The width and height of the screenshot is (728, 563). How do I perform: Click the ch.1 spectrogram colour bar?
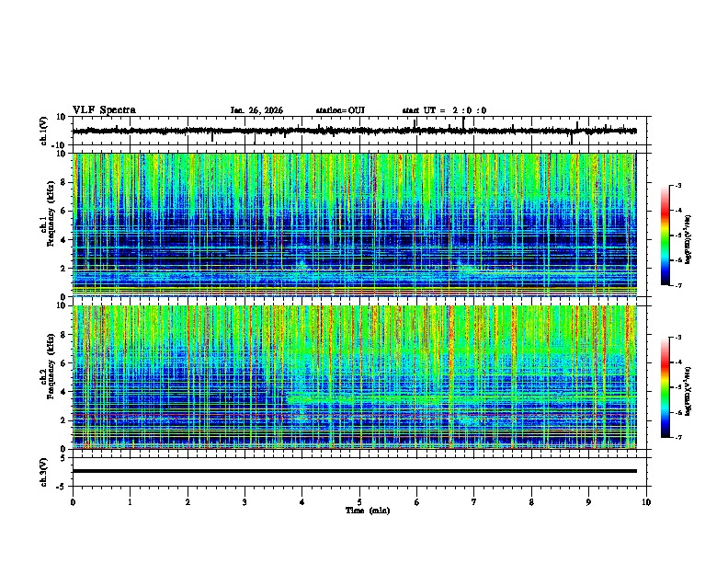(x=665, y=236)
